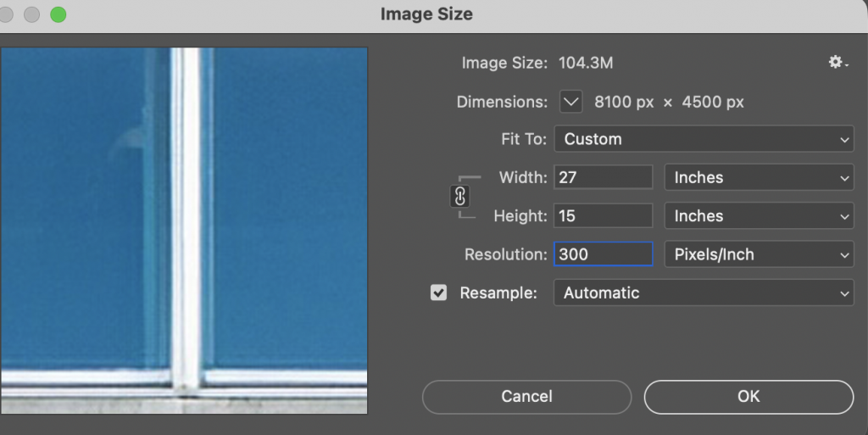Toggle the constrain proportions link icon
Viewport: 868px width, 435px height.
[460, 197]
